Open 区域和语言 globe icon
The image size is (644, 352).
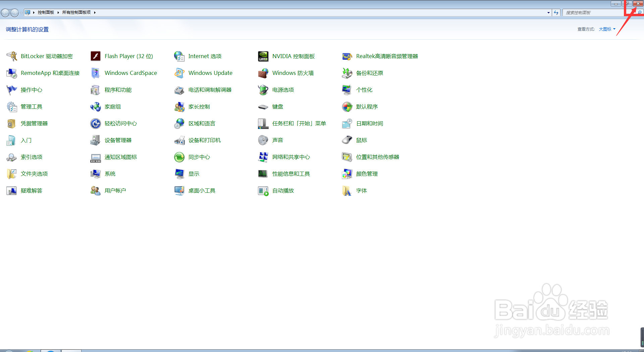pyautogui.click(x=179, y=123)
